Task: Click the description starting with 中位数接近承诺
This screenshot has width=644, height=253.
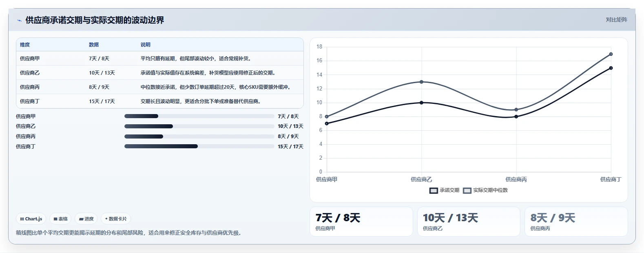Action: click(x=217, y=87)
